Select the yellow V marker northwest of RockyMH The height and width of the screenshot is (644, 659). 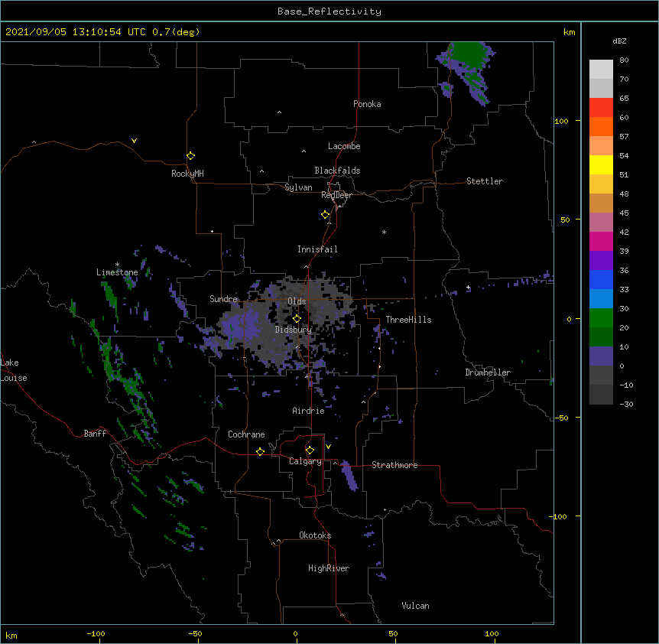(x=134, y=141)
